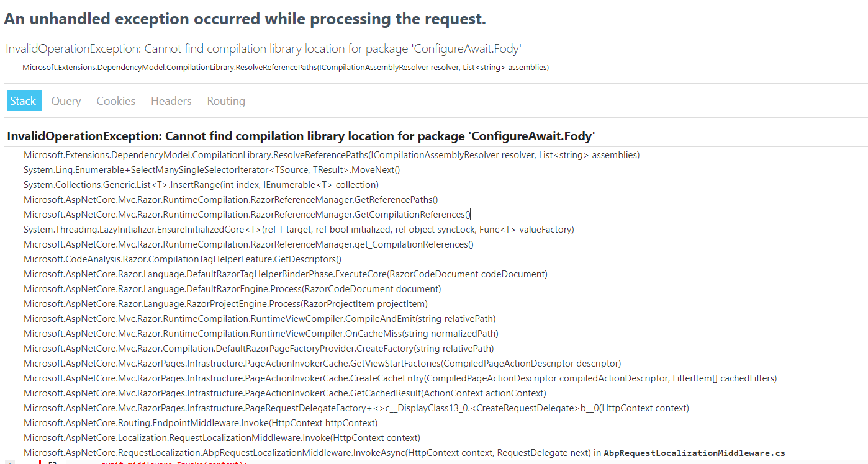Select the Headers tab
868x464 pixels.
pos(171,100)
